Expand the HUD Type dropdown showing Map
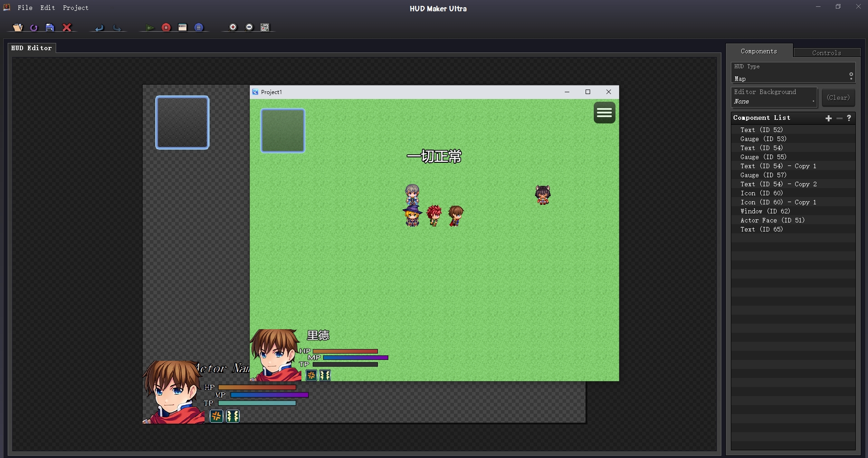 (x=793, y=73)
